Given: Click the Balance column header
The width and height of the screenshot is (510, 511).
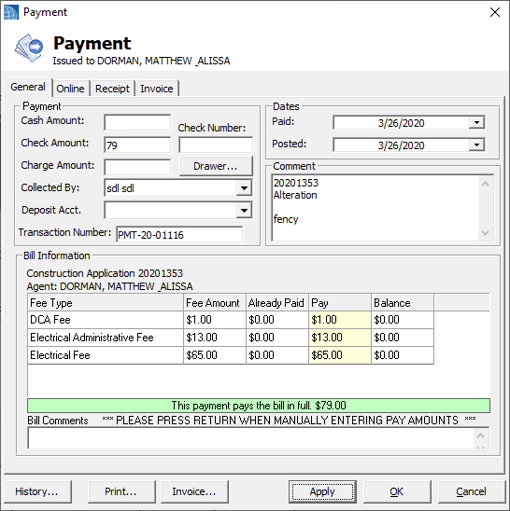Looking at the screenshot, I should [402, 303].
